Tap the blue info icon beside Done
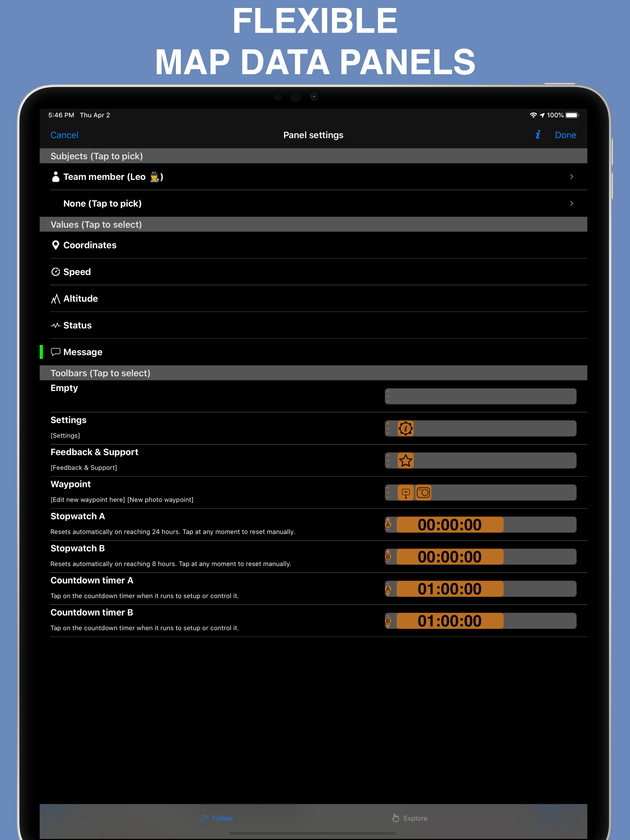 click(x=538, y=135)
